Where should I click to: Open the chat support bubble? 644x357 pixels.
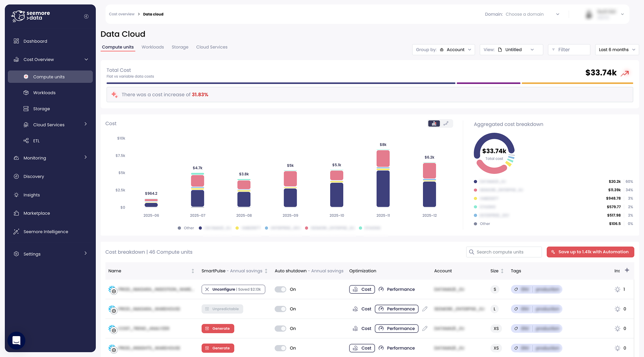16,341
